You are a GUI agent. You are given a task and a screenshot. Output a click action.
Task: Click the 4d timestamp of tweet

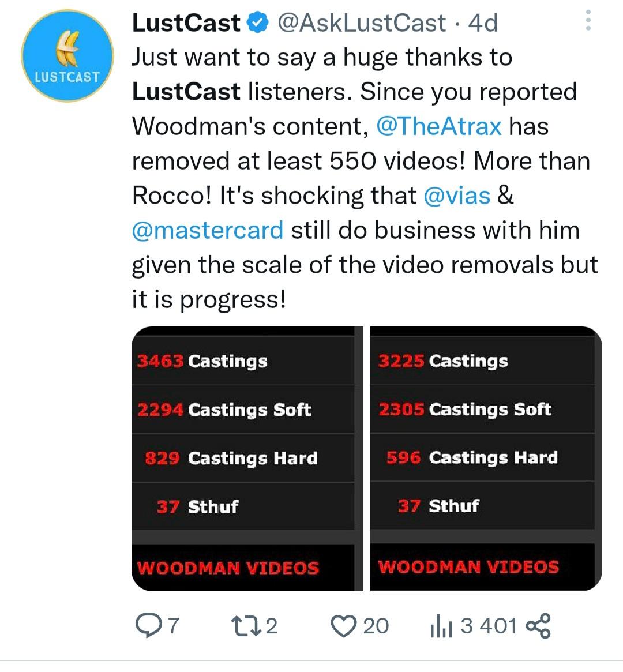coord(483,23)
